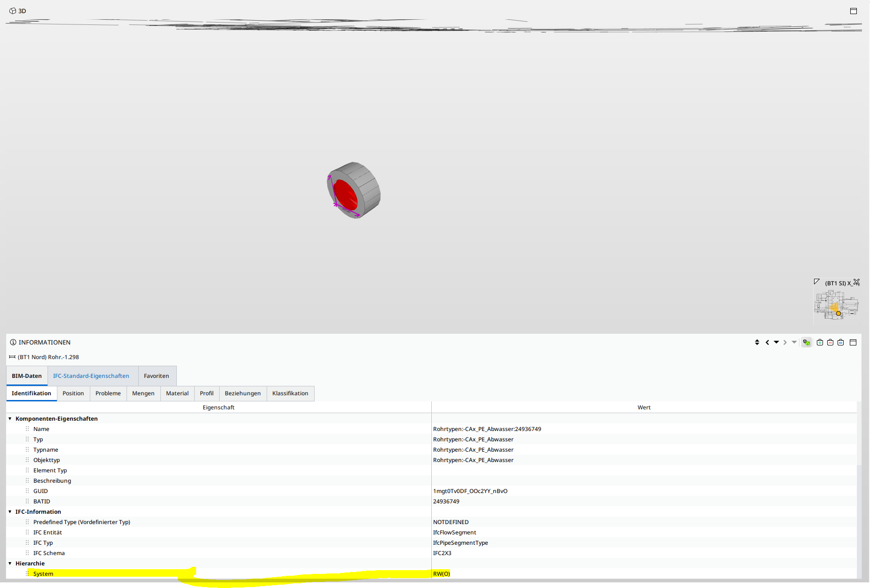This screenshot has width=870, height=588.
Task: Select the Identifikation sub-tab
Action: tap(32, 393)
